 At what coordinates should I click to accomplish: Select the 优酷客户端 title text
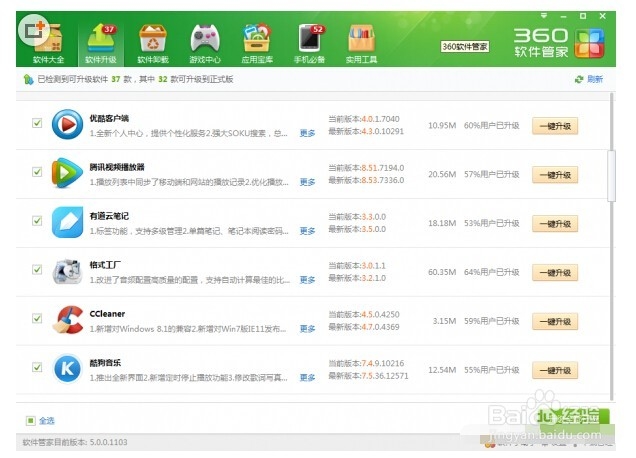[109, 118]
